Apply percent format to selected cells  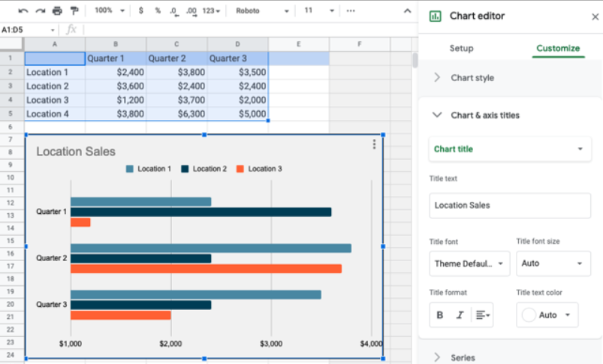(x=158, y=11)
